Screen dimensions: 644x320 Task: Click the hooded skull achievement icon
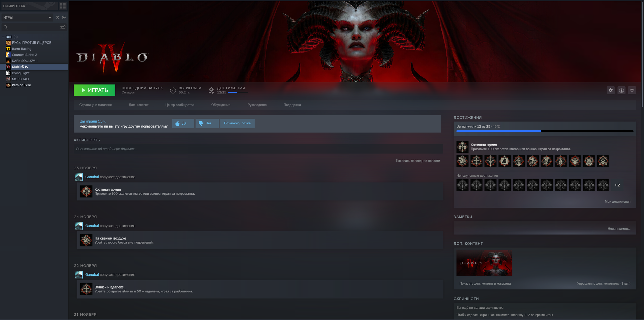coord(519,161)
